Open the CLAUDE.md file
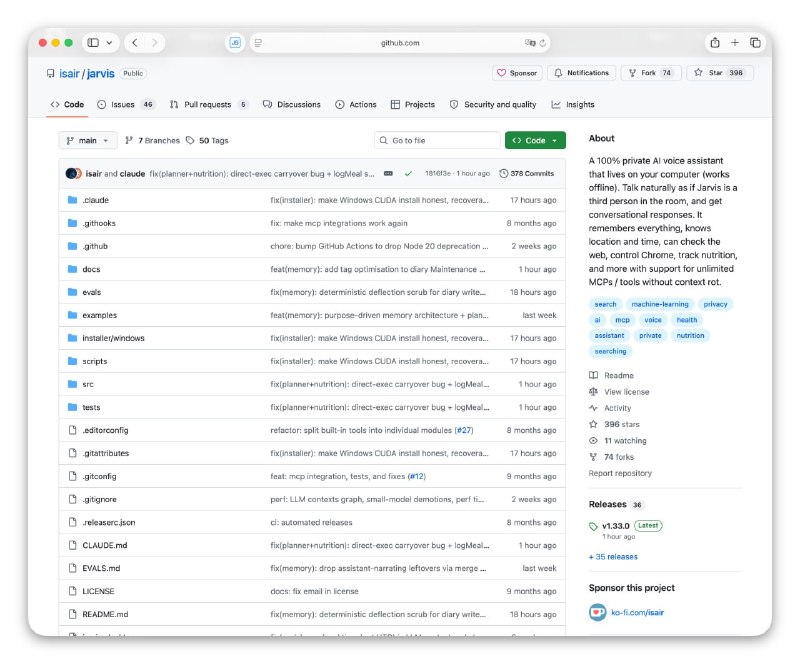 point(105,545)
